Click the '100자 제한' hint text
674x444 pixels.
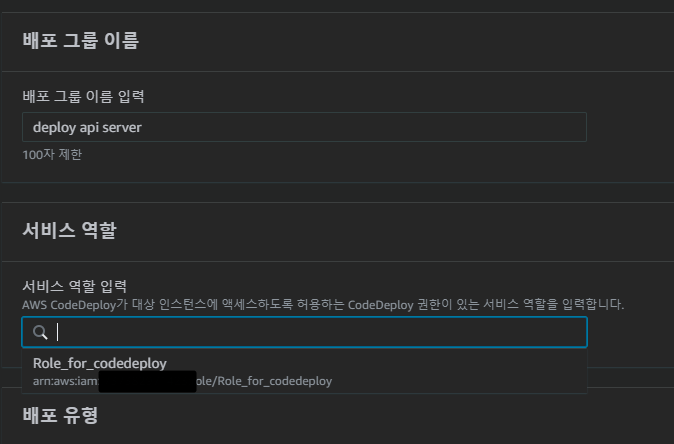click(52, 155)
